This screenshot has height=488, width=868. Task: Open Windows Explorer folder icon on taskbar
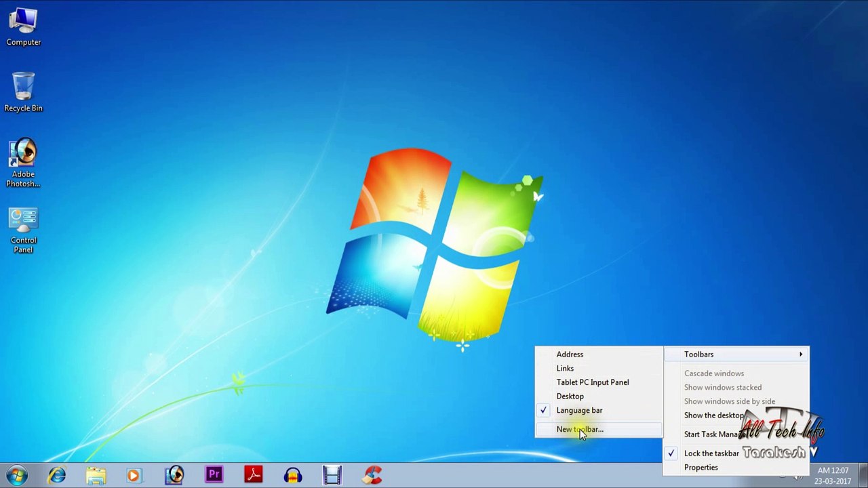(x=96, y=475)
